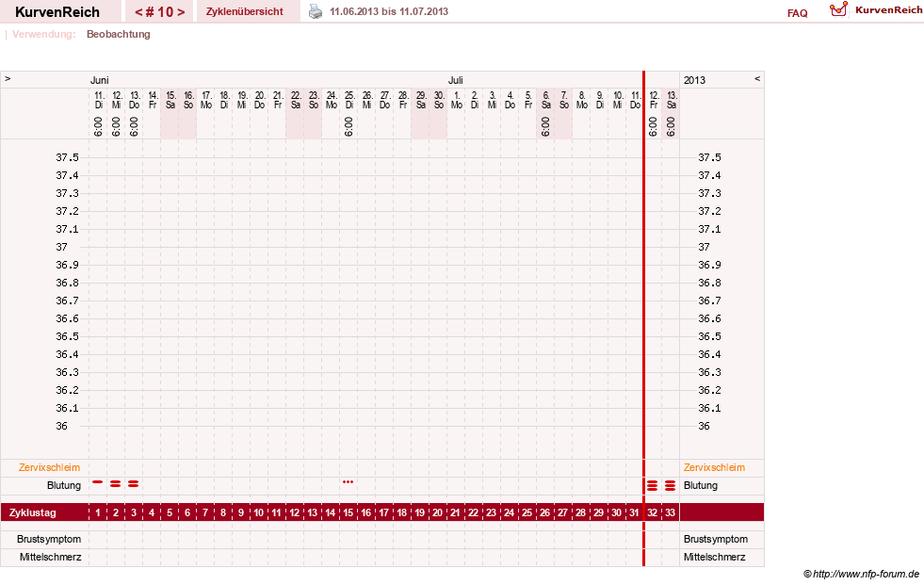Viewport: 924px width, 585px height.
Task: Click the Zyklustag row header
Action: tap(33, 512)
